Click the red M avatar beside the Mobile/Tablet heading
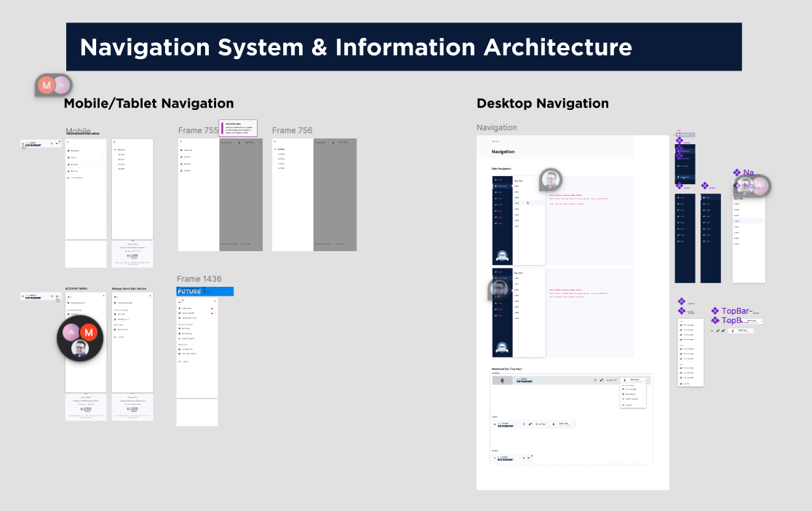Viewport: 812px width, 511px height. (47, 85)
